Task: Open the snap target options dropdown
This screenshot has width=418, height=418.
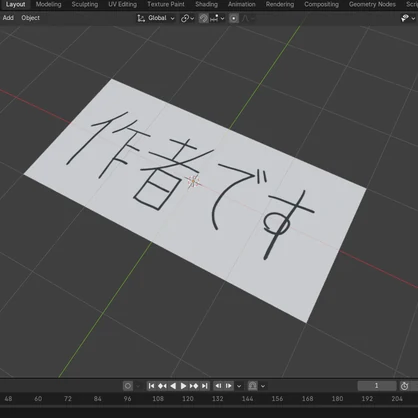Action: tap(217, 18)
